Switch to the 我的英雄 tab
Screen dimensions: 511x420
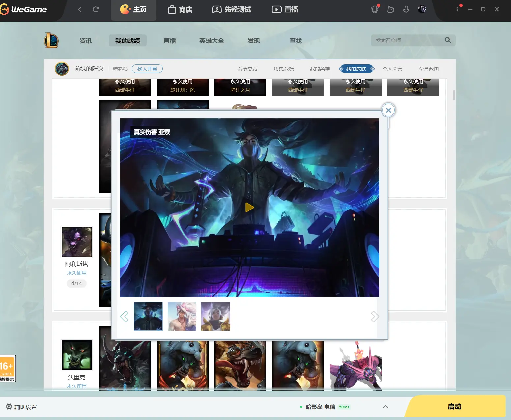(x=320, y=69)
